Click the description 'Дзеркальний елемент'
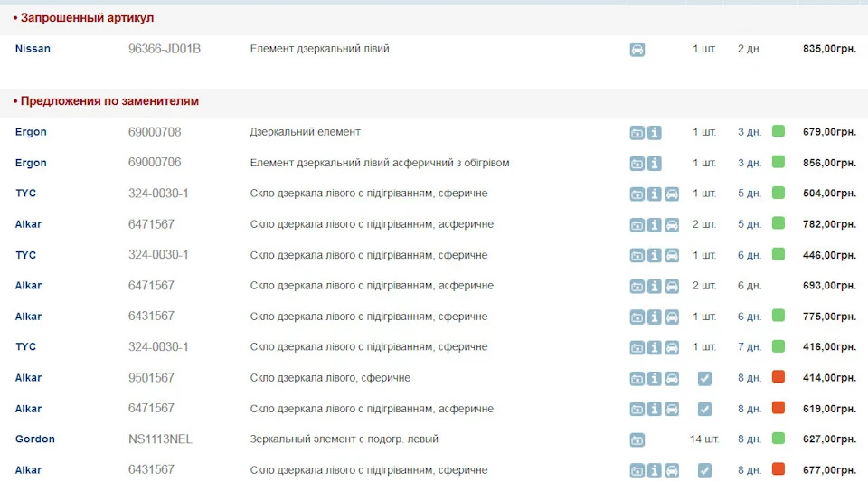868x482 pixels. point(305,132)
